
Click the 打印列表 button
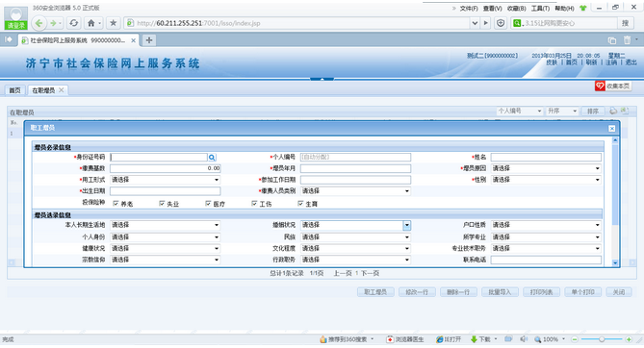(x=541, y=292)
